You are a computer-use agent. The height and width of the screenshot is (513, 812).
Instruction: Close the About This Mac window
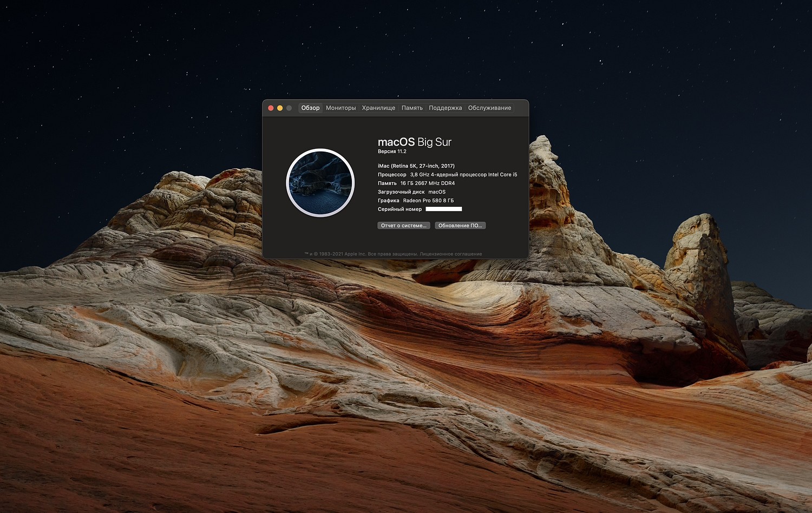point(271,108)
